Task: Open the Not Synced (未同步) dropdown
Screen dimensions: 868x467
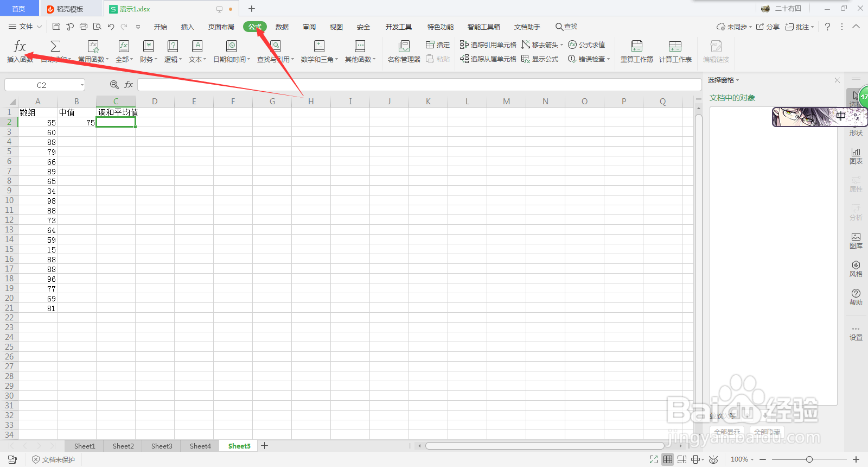Action: coord(734,27)
